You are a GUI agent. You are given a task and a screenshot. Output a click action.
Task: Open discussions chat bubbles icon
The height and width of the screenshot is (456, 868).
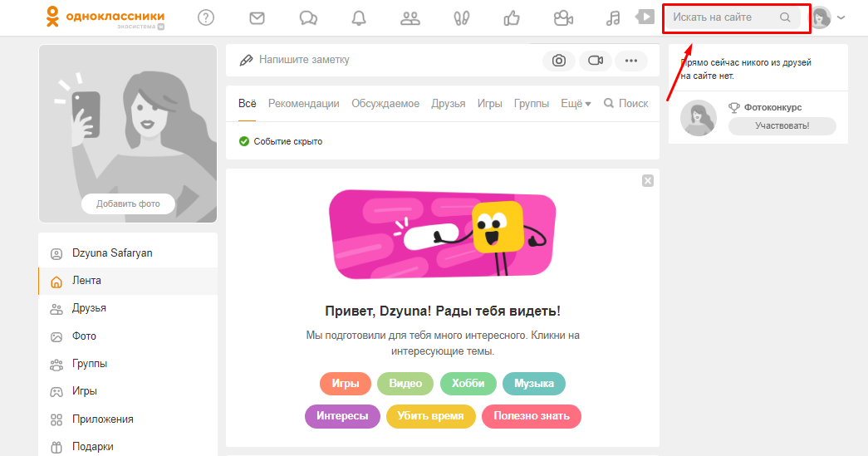pyautogui.click(x=308, y=17)
